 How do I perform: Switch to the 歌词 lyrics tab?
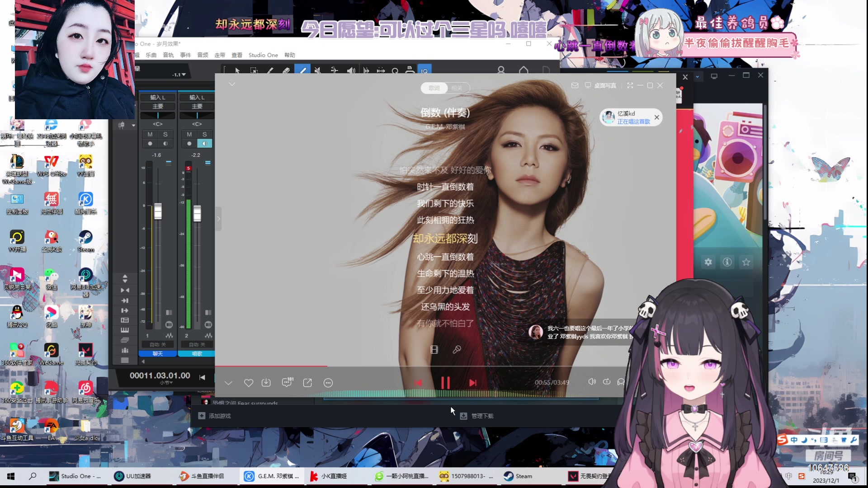pyautogui.click(x=434, y=88)
